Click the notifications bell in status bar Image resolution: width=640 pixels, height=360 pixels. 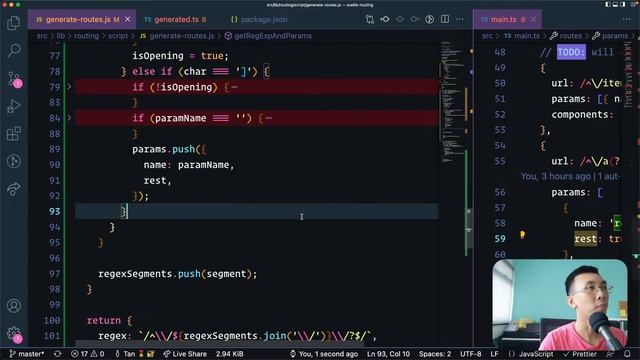(x=627, y=354)
